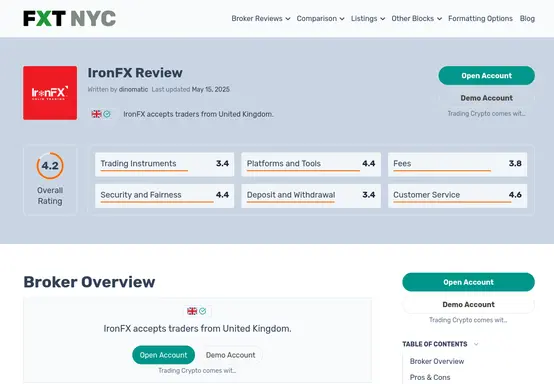The width and height of the screenshot is (554, 384).
Task: Click the TABLE OF CONTENTS label
Action: [x=435, y=344]
